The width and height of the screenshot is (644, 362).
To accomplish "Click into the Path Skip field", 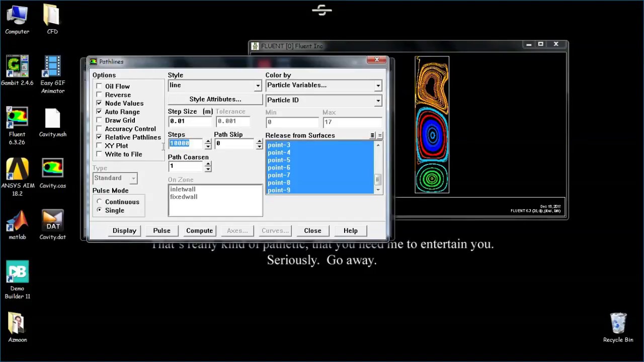I will pyautogui.click(x=235, y=144).
